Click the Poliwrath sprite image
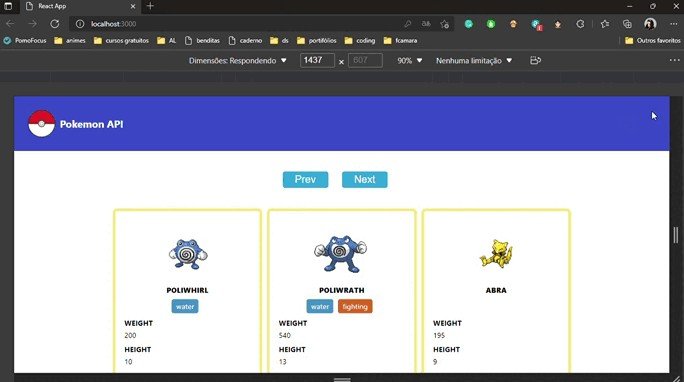This screenshot has height=382, width=684. [341, 254]
